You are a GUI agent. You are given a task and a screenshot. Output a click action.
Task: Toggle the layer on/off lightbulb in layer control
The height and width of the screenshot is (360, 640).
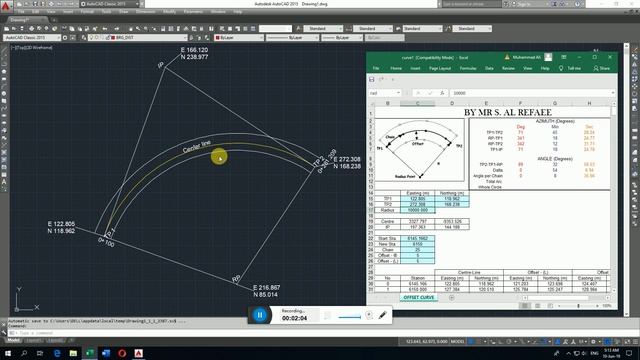point(92,38)
